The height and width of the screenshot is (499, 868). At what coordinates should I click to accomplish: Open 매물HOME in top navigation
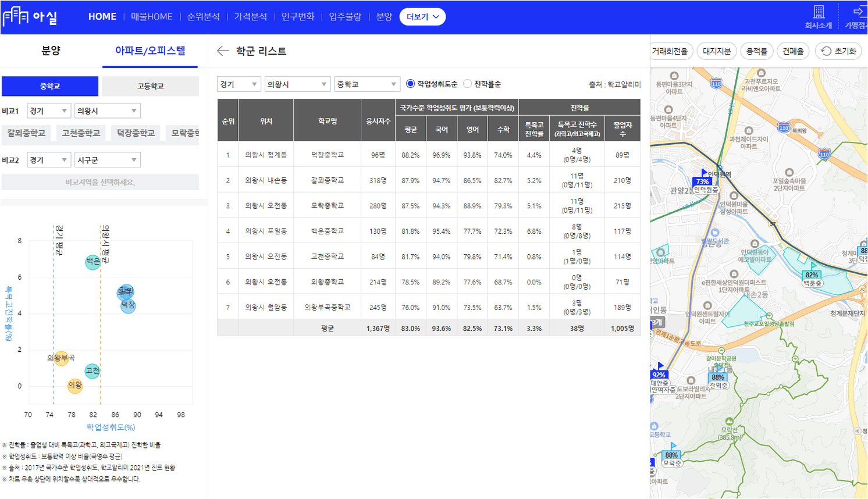point(152,17)
